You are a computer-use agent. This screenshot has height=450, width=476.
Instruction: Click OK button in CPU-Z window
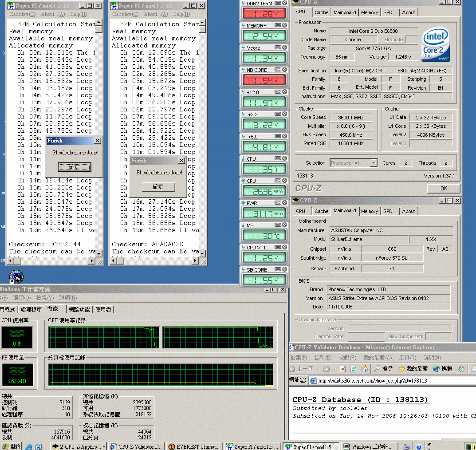(x=444, y=189)
